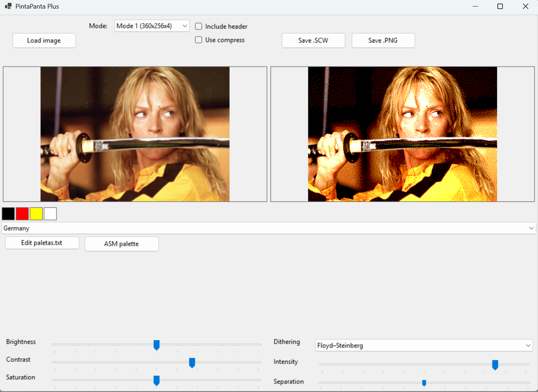Maximize the PintaPanta Plus window
Image resolution: width=538 pixels, height=392 pixels.
500,6
